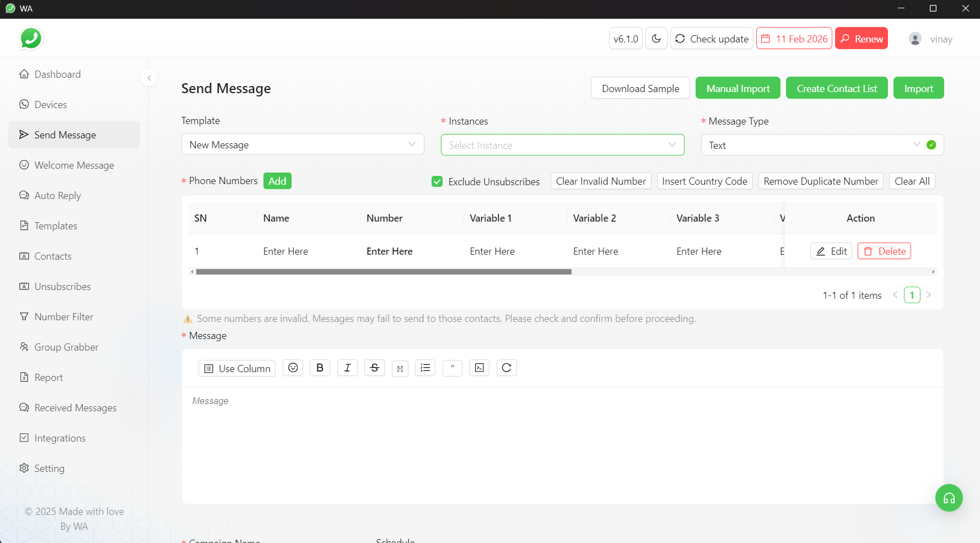Collapse the left sidebar panel
This screenshot has width=980, height=543.
click(x=149, y=78)
